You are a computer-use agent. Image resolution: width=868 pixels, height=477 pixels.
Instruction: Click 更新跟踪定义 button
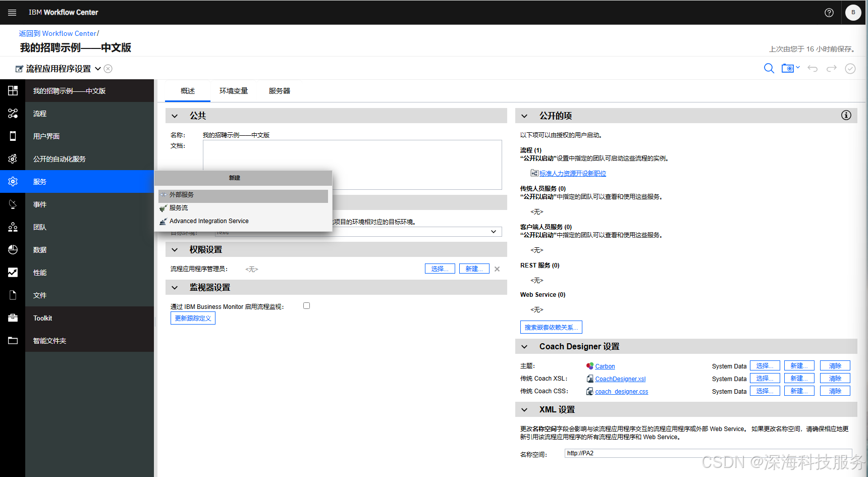(x=193, y=318)
